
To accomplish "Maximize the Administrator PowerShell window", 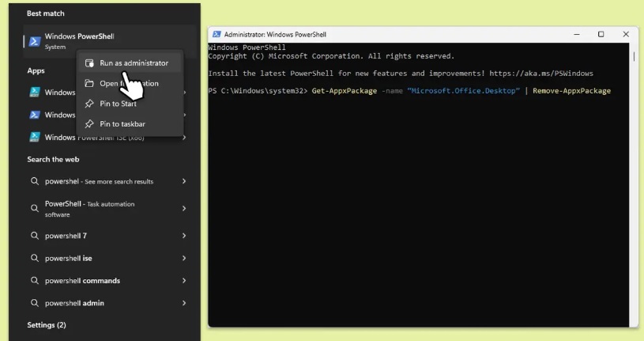I will [601, 35].
